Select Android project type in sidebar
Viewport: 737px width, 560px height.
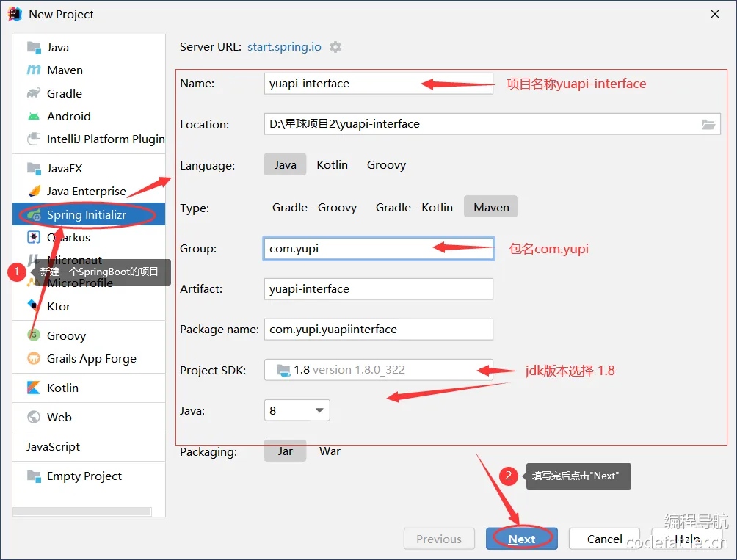tap(68, 116)
